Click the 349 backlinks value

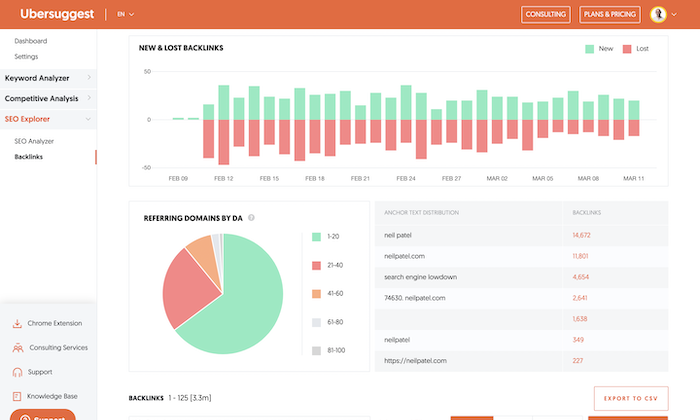tap(578, 340)
